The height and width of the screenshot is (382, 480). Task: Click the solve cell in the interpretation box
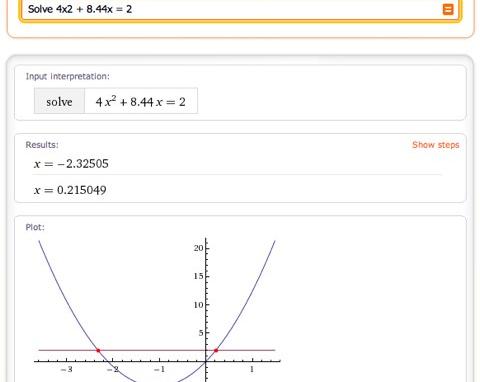pyautogui.click(x=59, y=101)
